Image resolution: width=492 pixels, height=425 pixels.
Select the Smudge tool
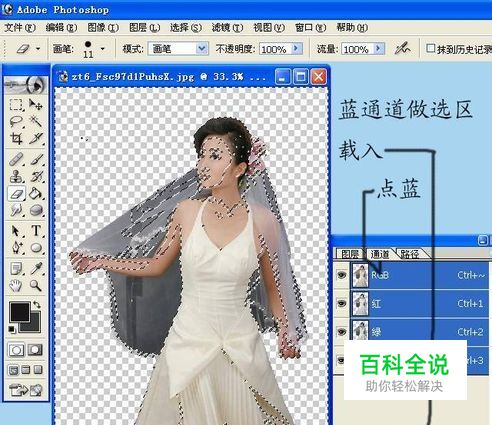click(x=16, y=210)
